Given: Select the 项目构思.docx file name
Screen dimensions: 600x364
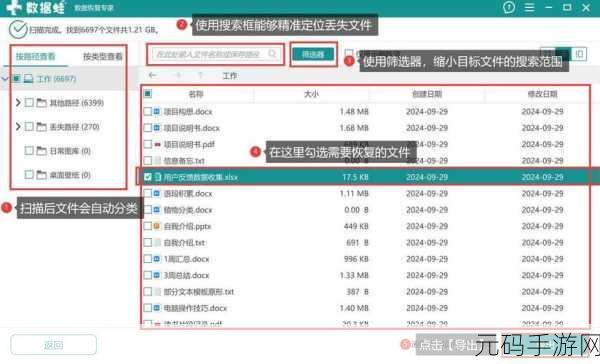Looking at the screenshot, I should (188, 112).
